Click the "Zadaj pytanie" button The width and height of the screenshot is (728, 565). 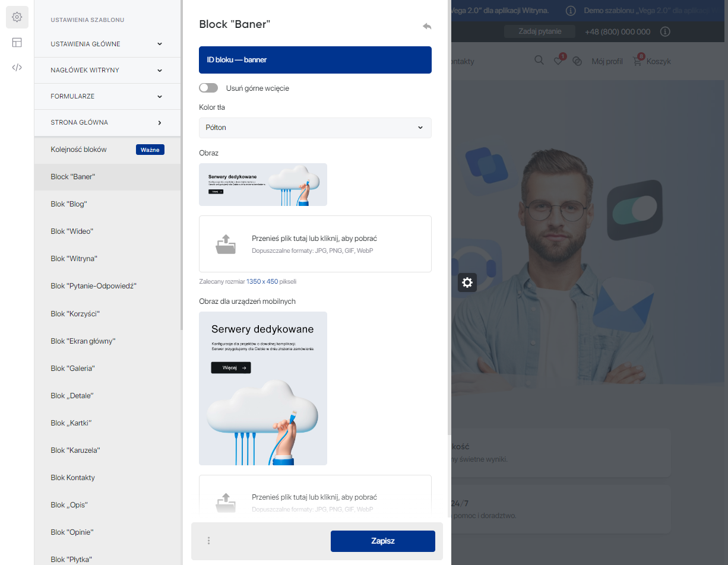point(540,31)
